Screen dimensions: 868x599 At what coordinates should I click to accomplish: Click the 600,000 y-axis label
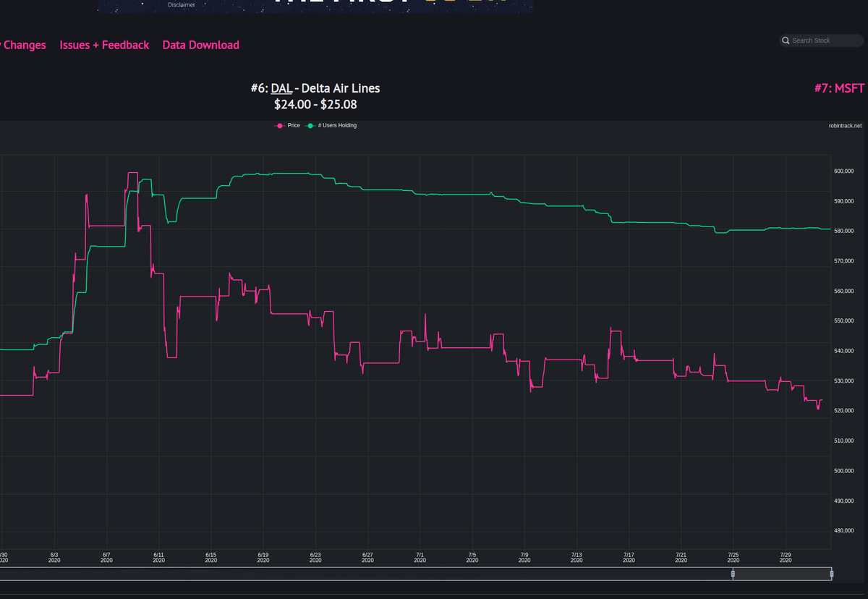(844, 171)
